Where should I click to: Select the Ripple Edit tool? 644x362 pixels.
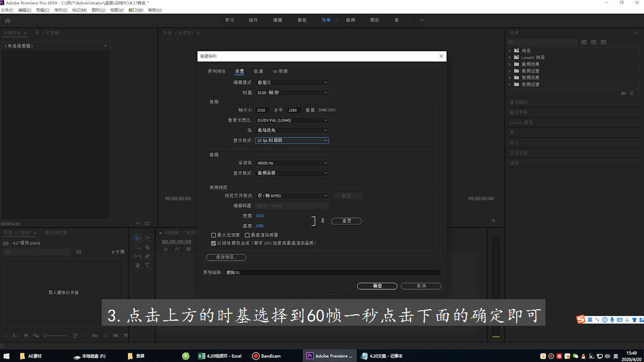point(137,247)
